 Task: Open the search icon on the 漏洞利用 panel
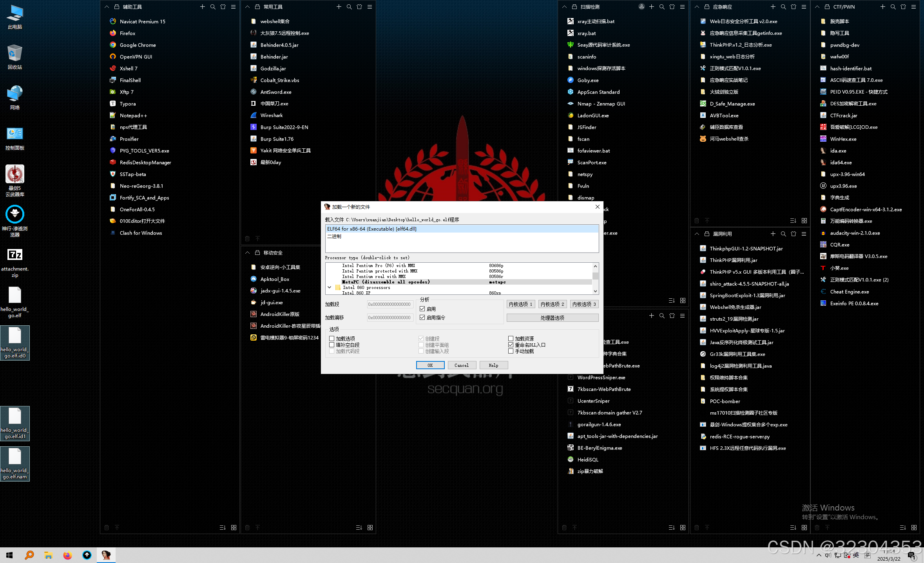[x=783, y=234]
